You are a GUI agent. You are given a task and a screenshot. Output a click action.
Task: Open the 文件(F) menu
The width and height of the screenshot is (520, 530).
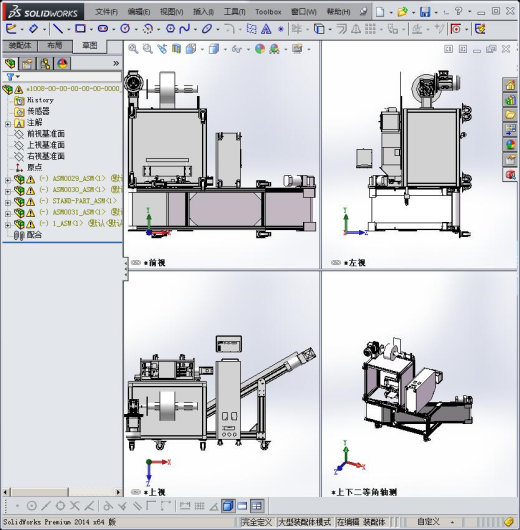click(107, 12)
